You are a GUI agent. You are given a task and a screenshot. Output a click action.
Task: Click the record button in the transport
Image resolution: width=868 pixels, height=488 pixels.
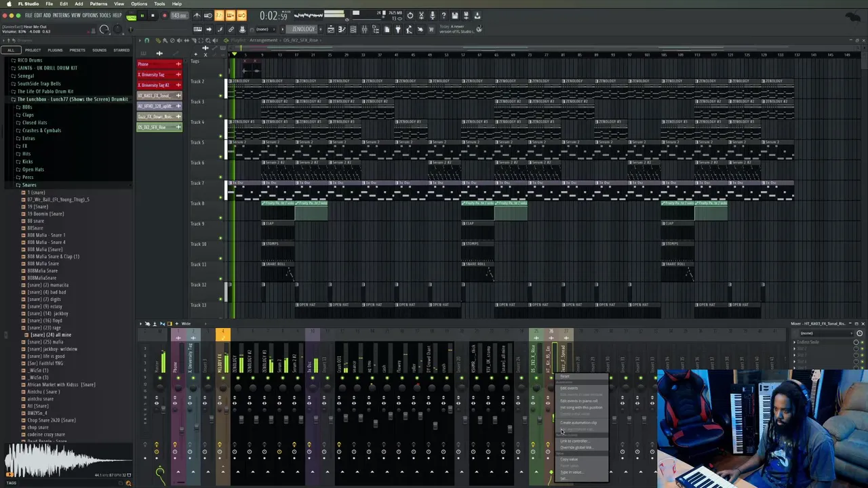(163, 15)
